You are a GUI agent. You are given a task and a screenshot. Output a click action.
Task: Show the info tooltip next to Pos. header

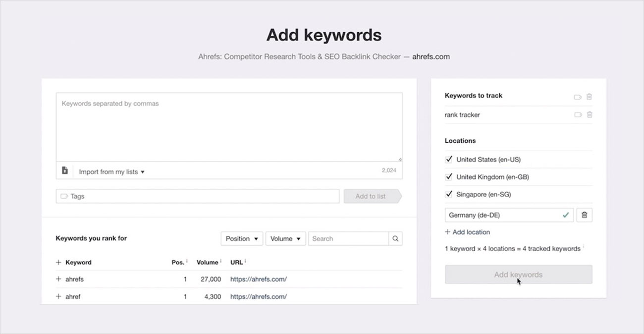click(x=187, y=261)
